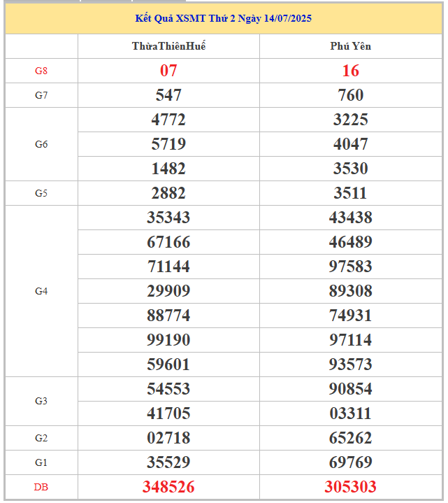This screenshot has height=503, width=448.
Task: Click the red 16 result for Phú Yên
Action: click(351, 71)
